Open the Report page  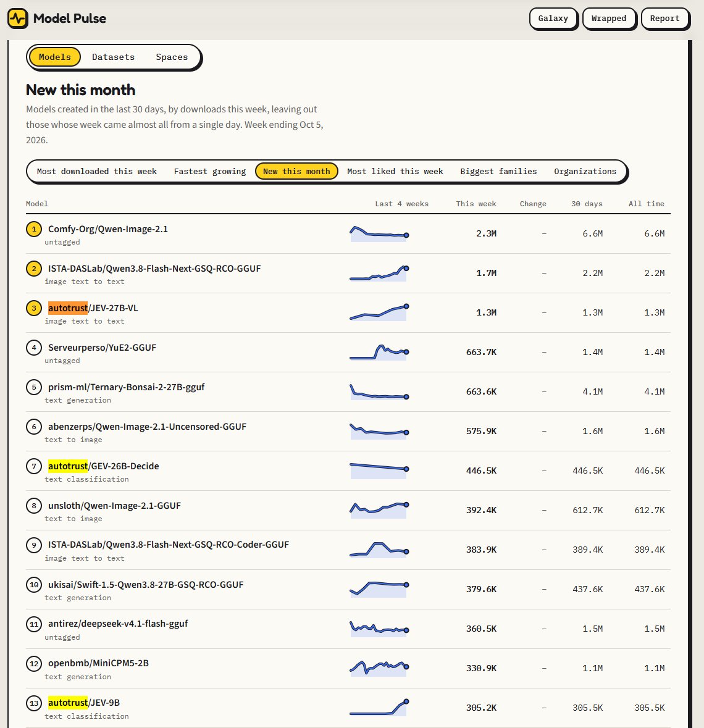(664, 19)
